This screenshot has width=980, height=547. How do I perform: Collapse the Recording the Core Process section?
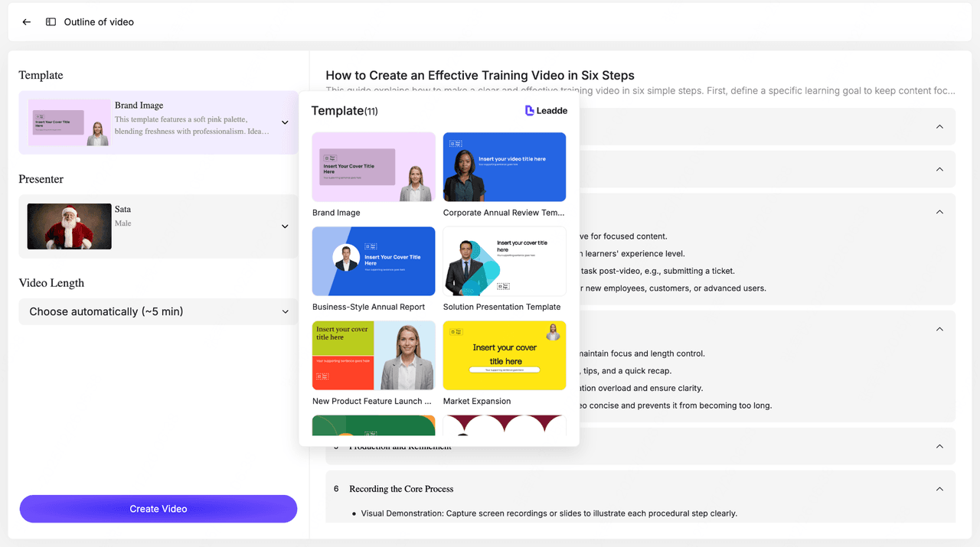tap(939, 489)
